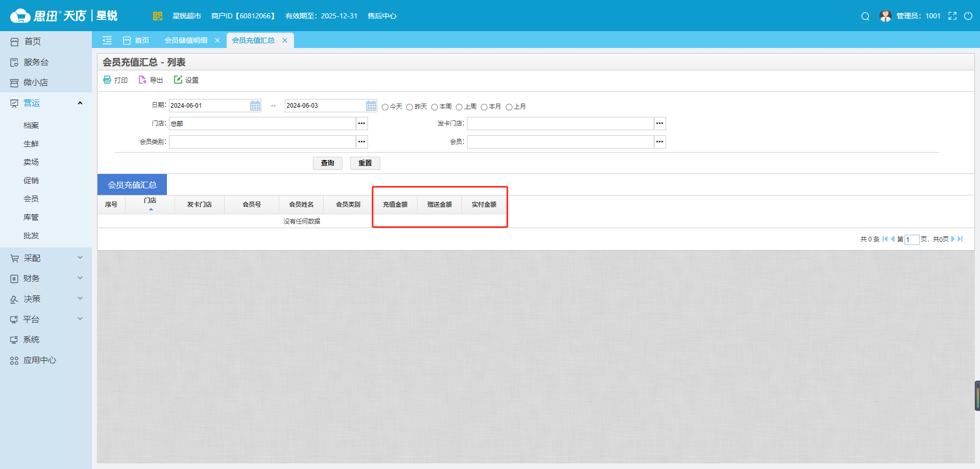Select the 今天 radio button

point(385,107)
